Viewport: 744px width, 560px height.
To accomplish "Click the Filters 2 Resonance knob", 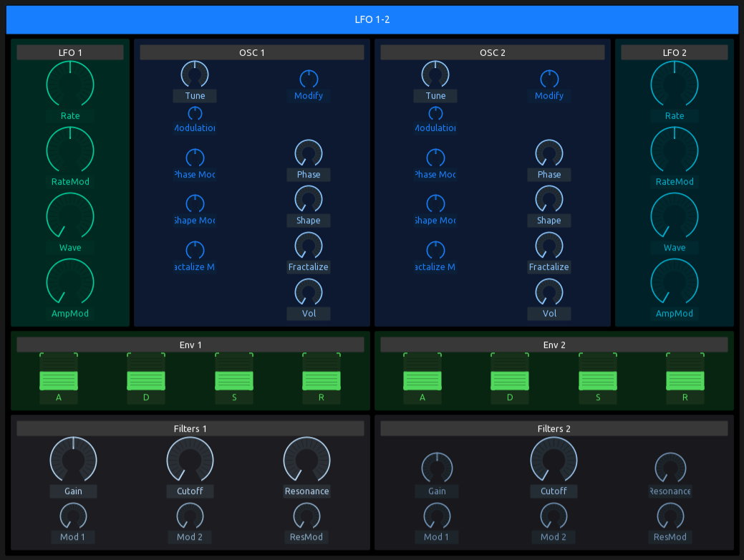I will [x=670, y=468].
